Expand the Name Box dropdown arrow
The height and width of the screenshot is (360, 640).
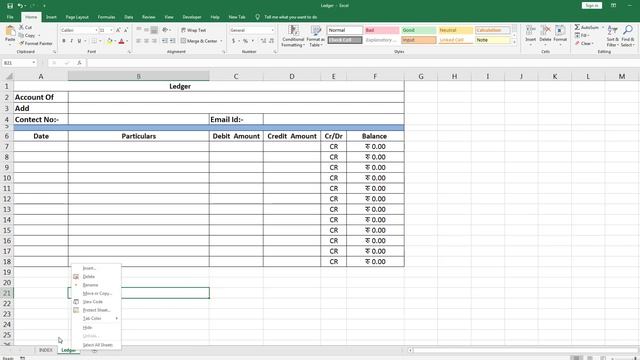pos(33,63)
